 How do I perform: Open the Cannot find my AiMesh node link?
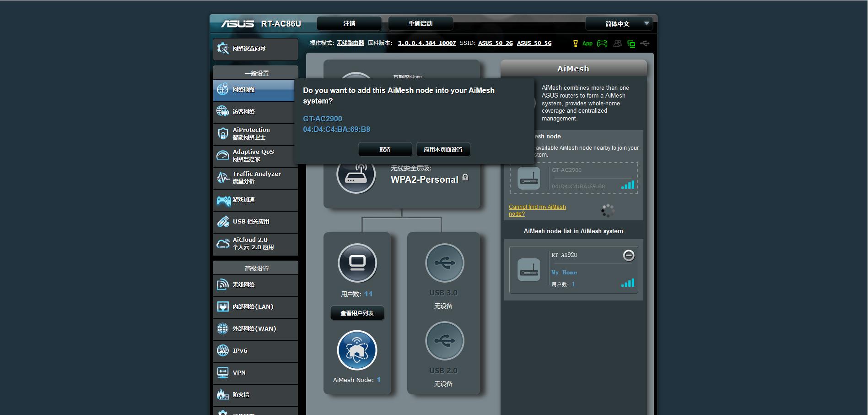[537, 210]
